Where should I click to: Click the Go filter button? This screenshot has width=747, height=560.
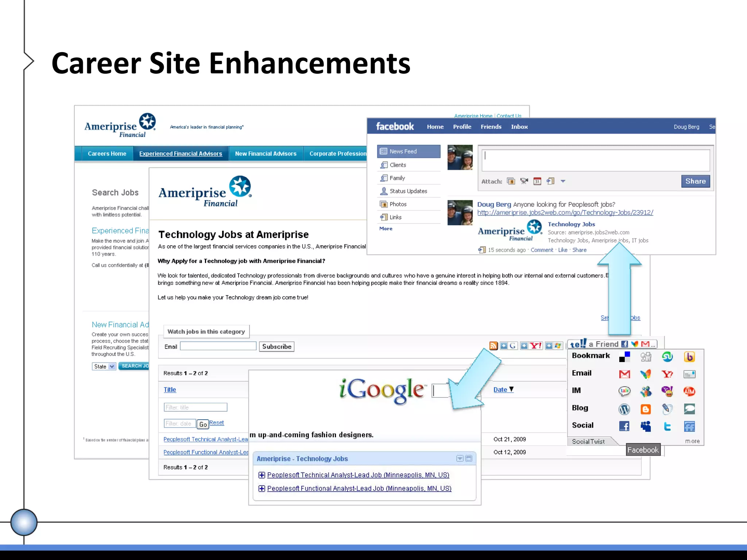click(x=203, y=424)
